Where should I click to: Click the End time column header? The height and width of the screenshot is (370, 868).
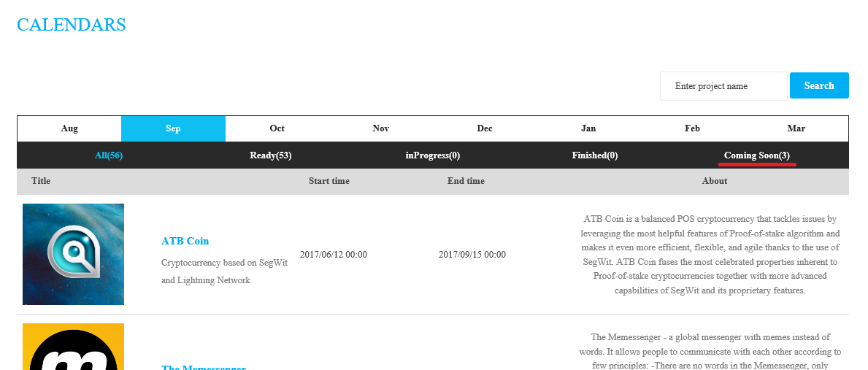tap(466, 181)
